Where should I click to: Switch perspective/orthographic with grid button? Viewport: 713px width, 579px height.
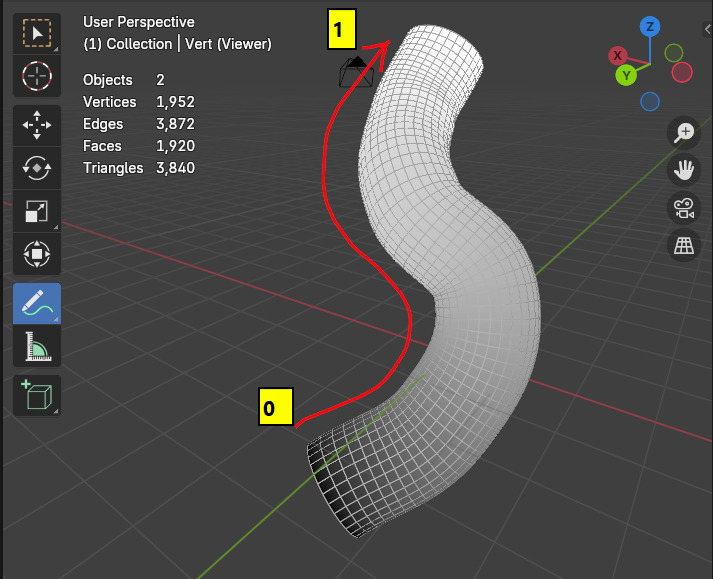coord(683,246)
